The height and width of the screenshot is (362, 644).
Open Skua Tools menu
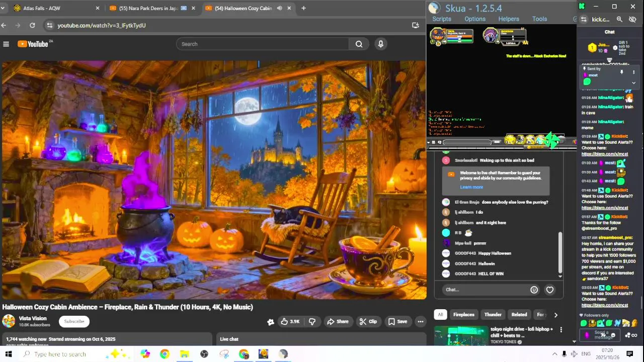coord(539,19)
